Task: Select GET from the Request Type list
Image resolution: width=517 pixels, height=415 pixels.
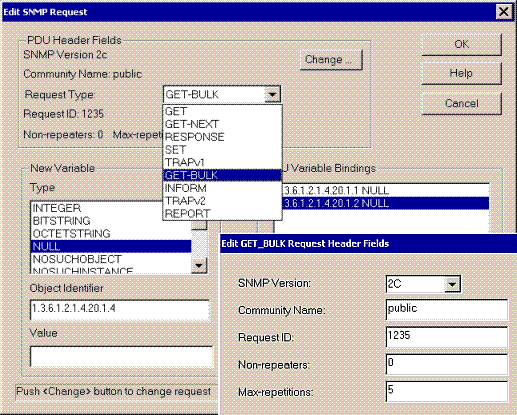Action: pyautogui.click(x=222, y=111)
